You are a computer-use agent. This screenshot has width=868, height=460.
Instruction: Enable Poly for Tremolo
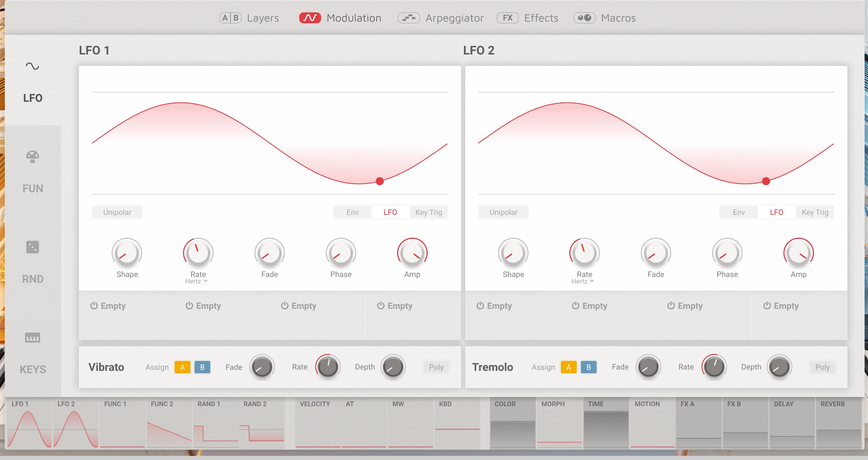click(x=822, y=367)
